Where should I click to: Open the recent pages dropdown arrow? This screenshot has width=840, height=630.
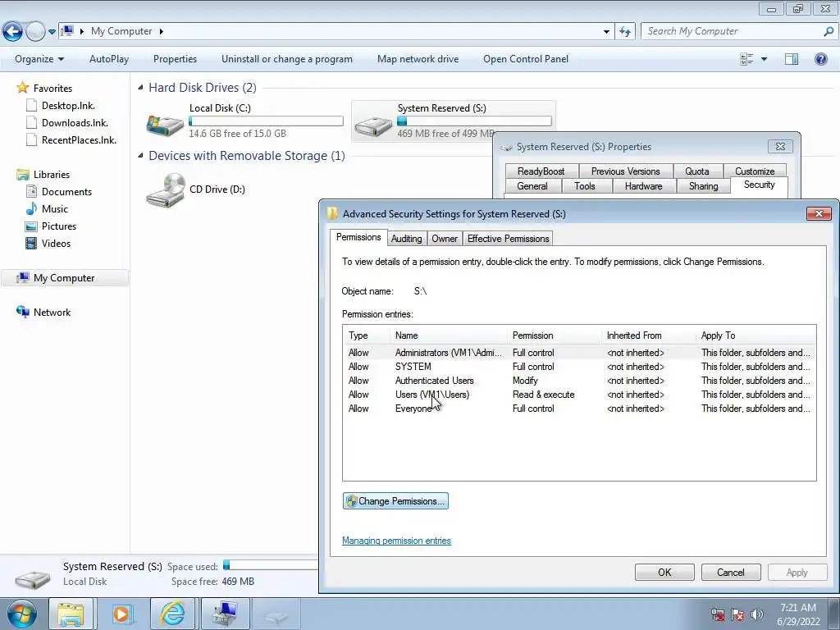click(x=52, y=32)
